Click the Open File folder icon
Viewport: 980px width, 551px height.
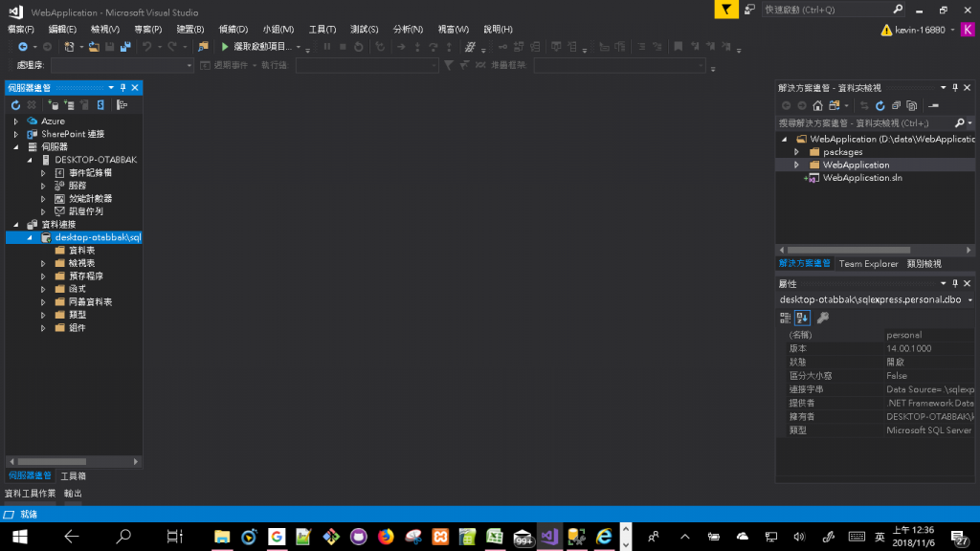point(94,47)
